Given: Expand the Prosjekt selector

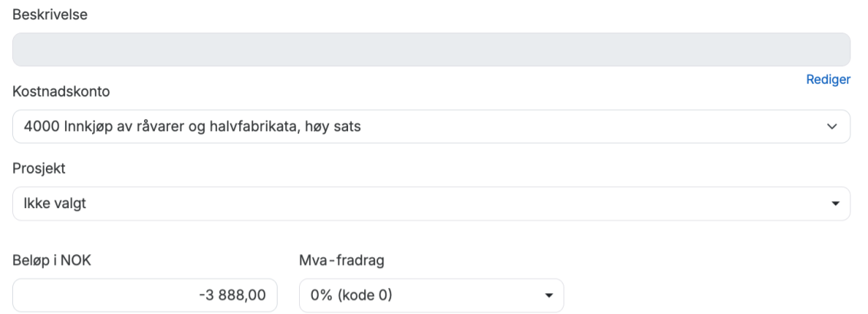Looking at the screenshot, I should point(431,203).
